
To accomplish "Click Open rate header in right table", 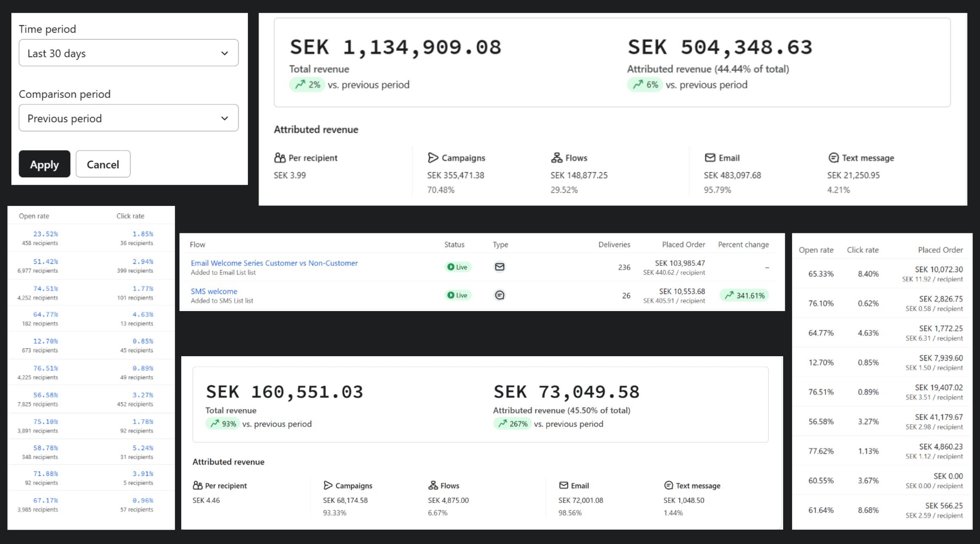I will (x=816, y=250).
